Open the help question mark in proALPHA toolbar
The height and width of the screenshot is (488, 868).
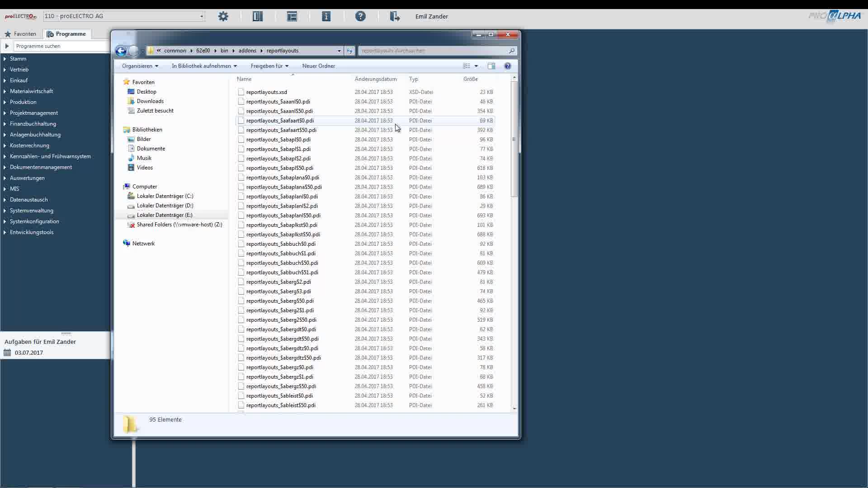click(360, 16)
